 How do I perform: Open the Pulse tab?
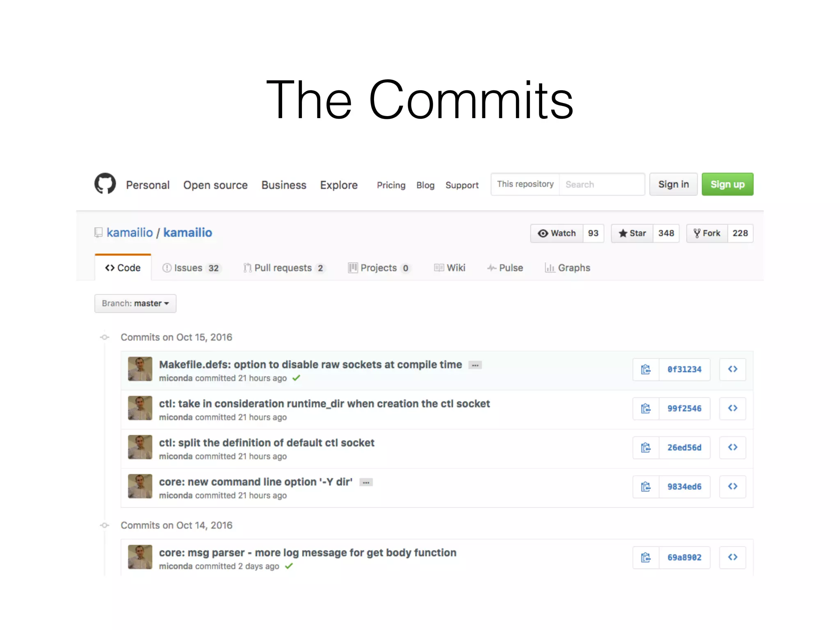pos(505,268)
